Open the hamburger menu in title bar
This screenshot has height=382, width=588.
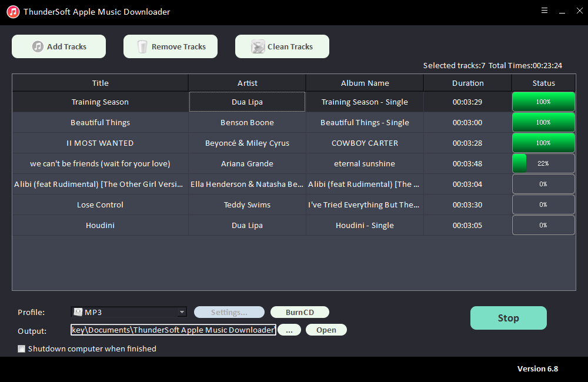click(544, 11)
